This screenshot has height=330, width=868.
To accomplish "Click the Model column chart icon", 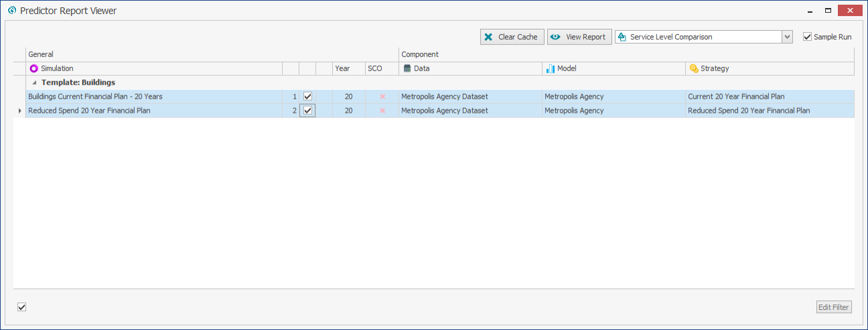I will coord(551,68).
